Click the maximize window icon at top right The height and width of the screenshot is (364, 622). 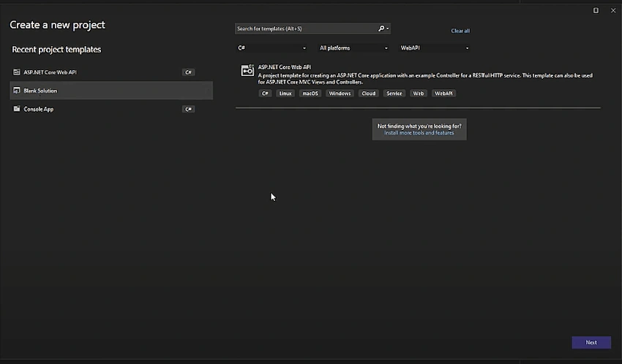[596, 11]
